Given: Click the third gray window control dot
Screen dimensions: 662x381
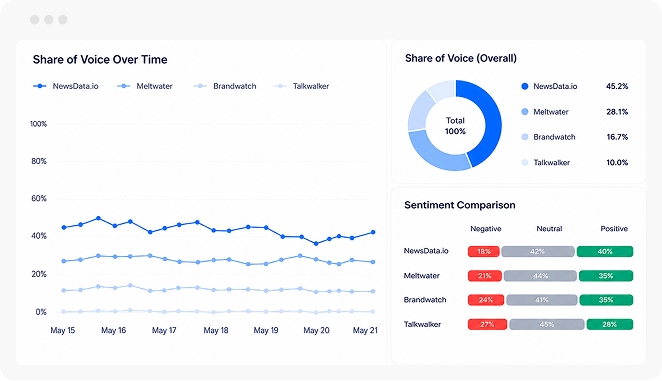Looking at the screenshot, I should tap(62, 19).
